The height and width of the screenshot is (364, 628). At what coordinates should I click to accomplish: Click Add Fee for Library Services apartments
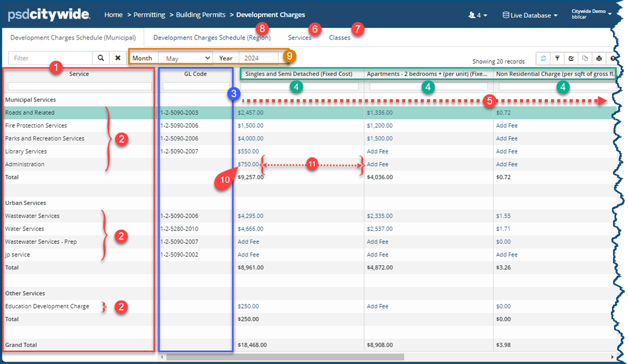tap(377, 151)
